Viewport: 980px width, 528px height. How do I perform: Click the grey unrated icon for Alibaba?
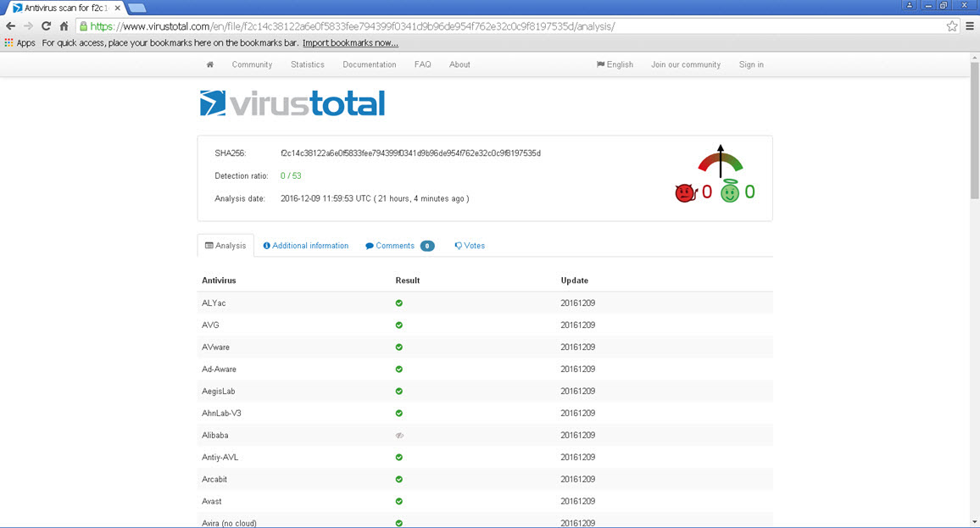click(x=399, y=436)
